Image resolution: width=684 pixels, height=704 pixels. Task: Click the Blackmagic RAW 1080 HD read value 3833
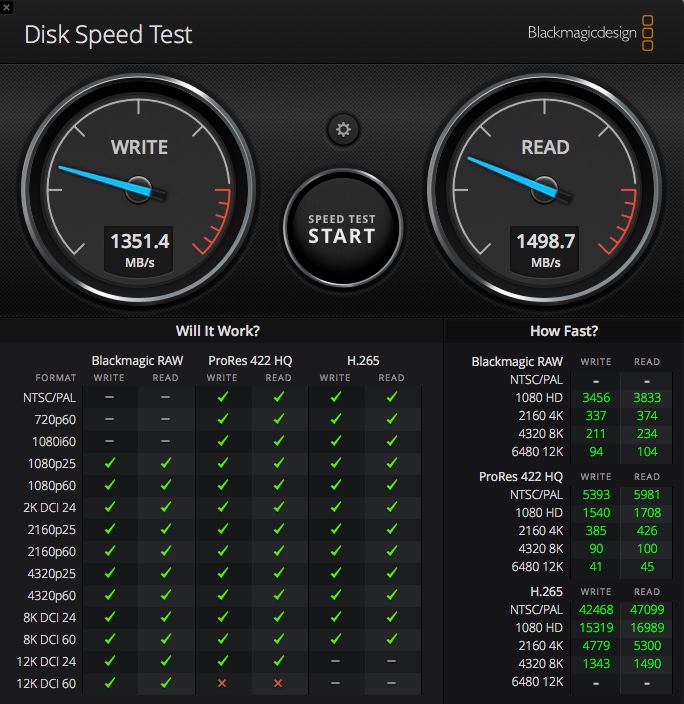coord(647,398)
